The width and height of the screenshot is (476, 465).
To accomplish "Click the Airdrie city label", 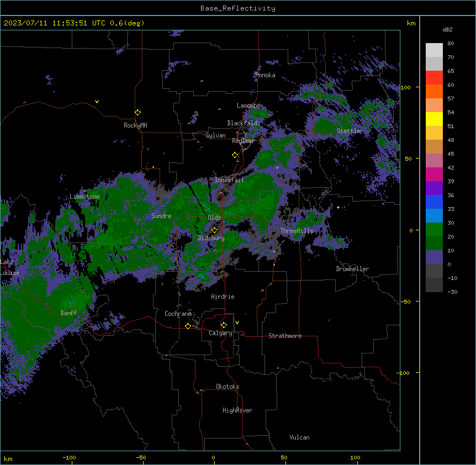I will pos(223,297).
